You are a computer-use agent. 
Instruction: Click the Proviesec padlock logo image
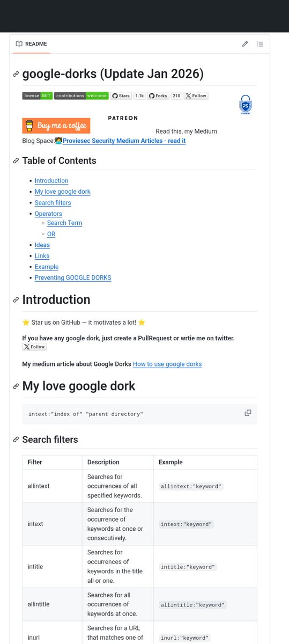[246, 105]
